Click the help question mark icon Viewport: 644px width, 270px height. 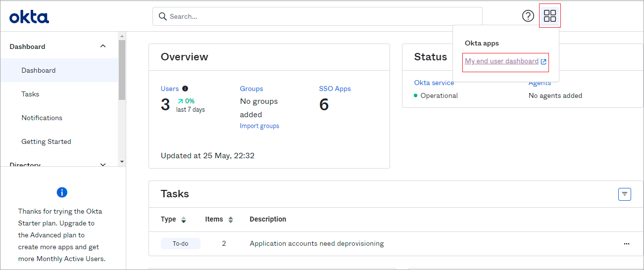pos(528,16)
